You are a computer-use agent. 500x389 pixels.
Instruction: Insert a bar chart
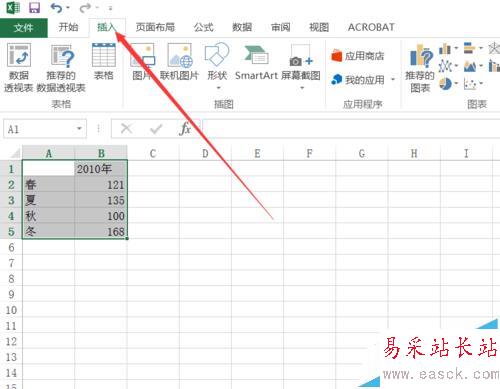tap(469, 48)
